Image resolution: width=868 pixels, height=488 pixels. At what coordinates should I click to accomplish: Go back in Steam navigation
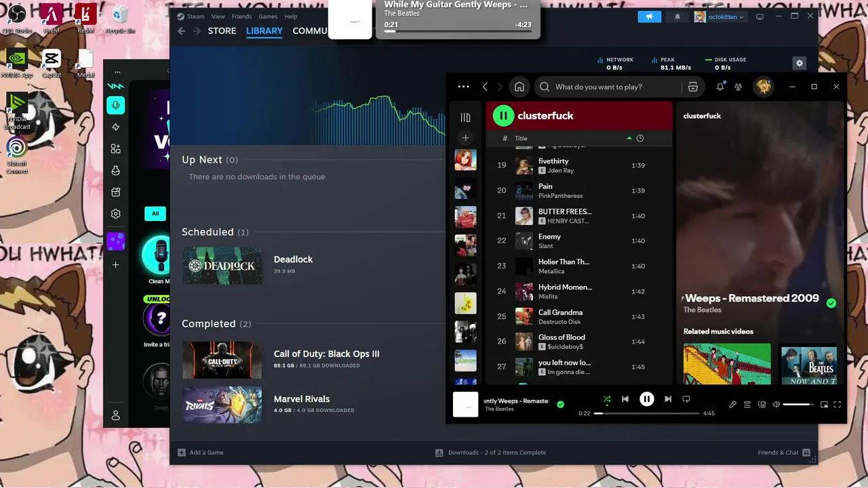click(x=181, y=31)
